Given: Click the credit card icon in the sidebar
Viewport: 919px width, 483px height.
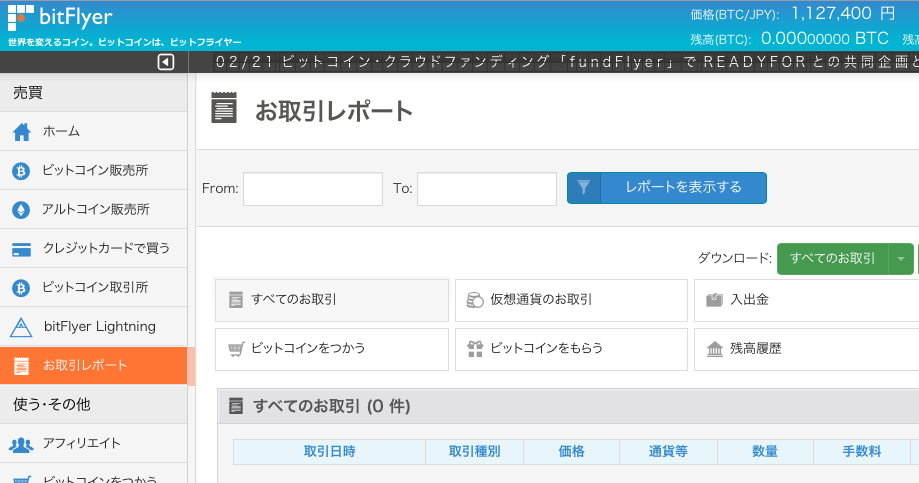Looking at the screenshot, I should 22,249.
